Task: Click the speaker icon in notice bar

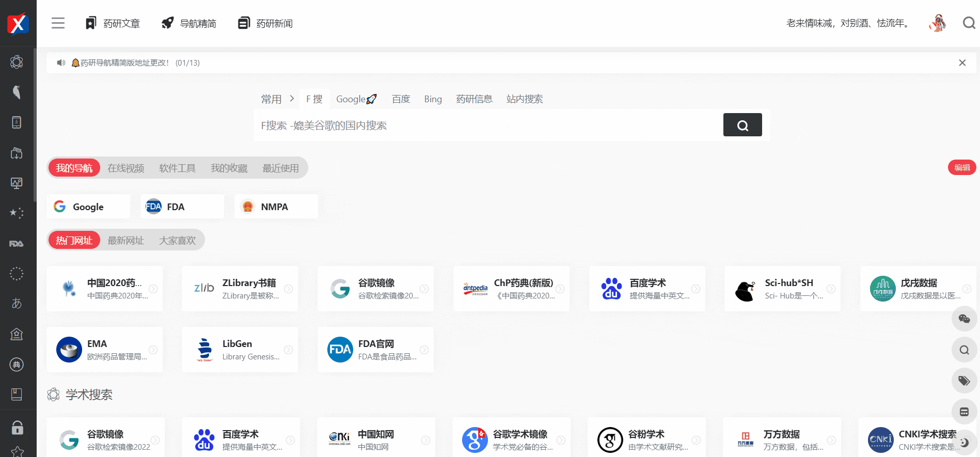Action: 61,62
